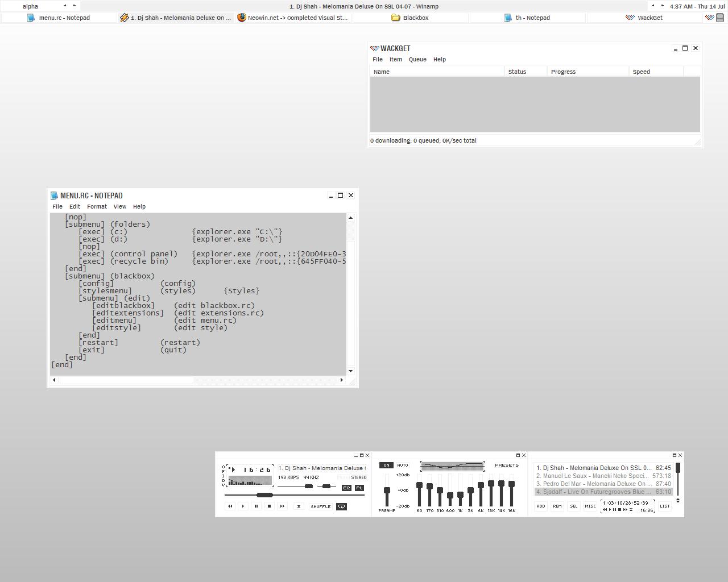Select Dj Shah track in playlist
Screen dimensions: 728x582
pyautogui.click(x=603, y=468)
